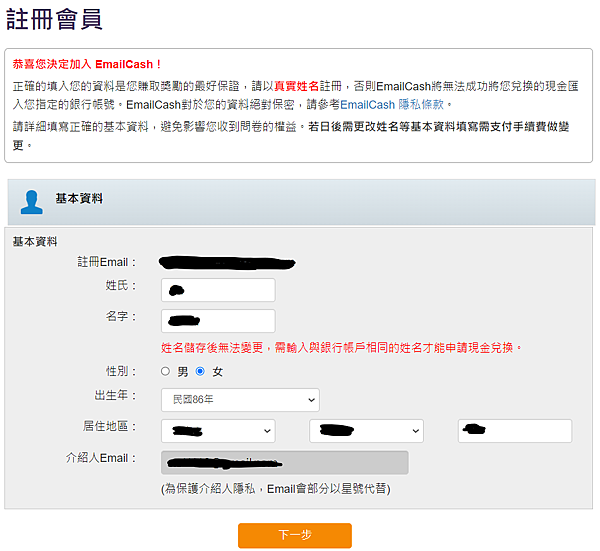The image size is (600, 551).
Task: Click the 恭喜您決定加入 EmailCash！ red text
Action: tap(87, 64)
